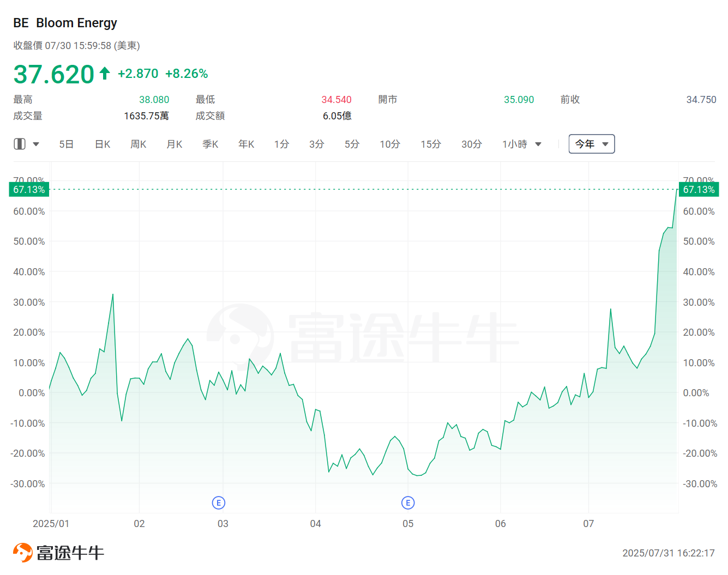The width and height of the screenshot is (728, 575).
Task: Choose the 季K quarterly chart
Action: tap(210, 144)
